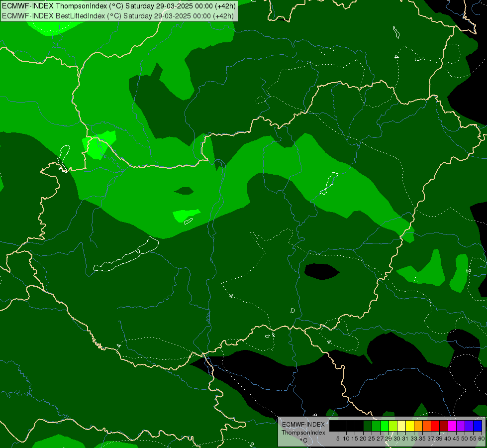Select the pure yellow 31-33 legend swatch
487x448 pixels.
(x=410, y=426)
